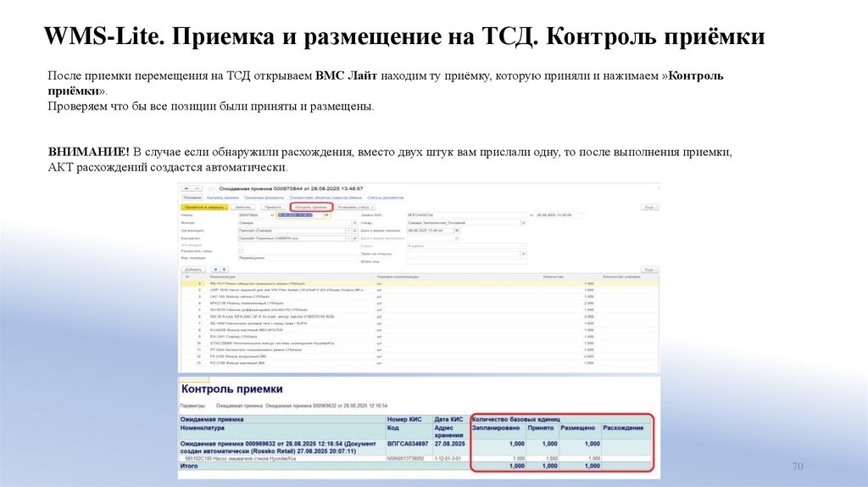Click the Провести button
Screen dimensions: 868x487
[x=273, y=207]
